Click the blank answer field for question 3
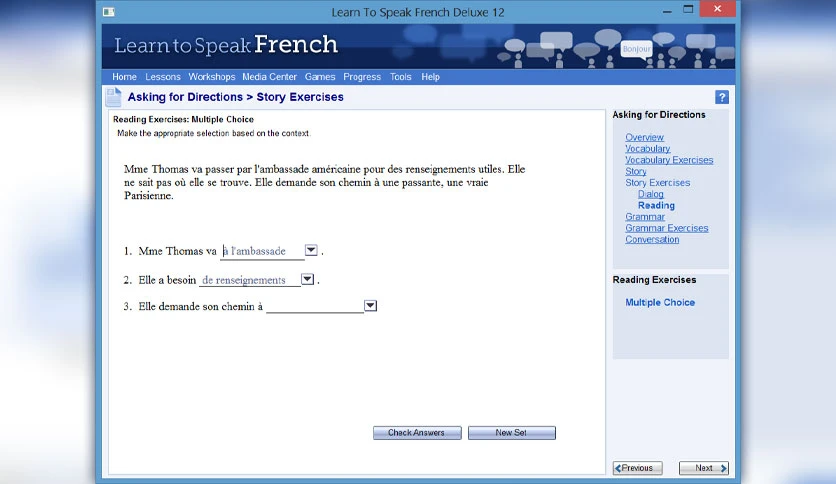 [x=315, y=306]
